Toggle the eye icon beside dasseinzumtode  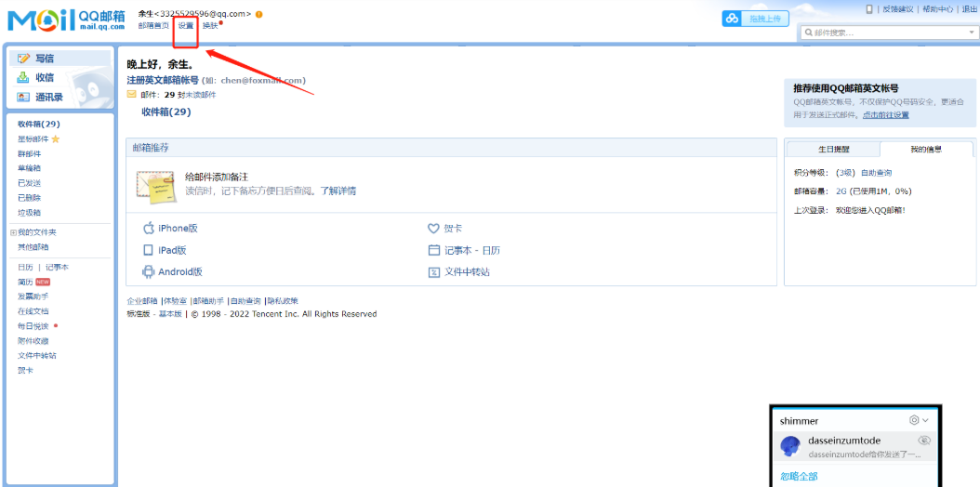pos(924,441)
